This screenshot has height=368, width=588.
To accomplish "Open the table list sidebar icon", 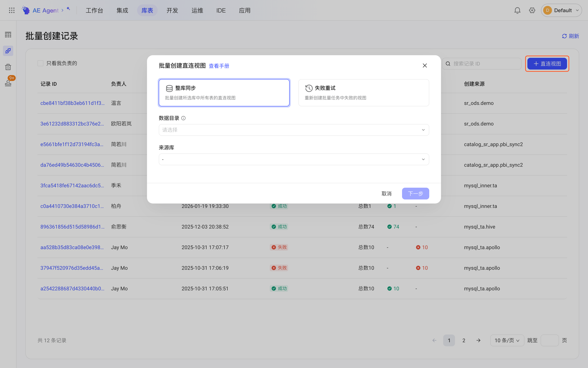I will click(x=8, y=35).
